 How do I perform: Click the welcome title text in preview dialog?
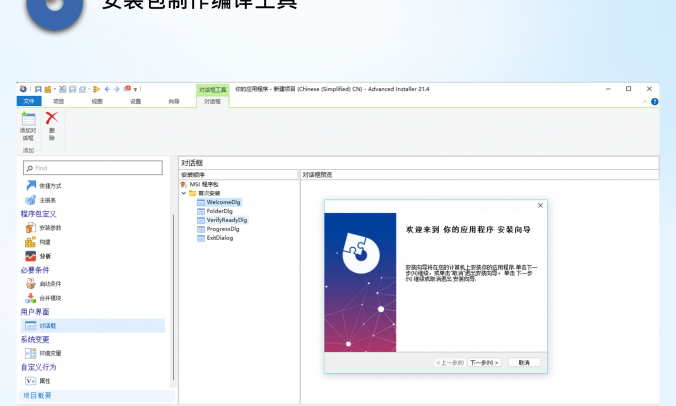[x=468, y=229]
